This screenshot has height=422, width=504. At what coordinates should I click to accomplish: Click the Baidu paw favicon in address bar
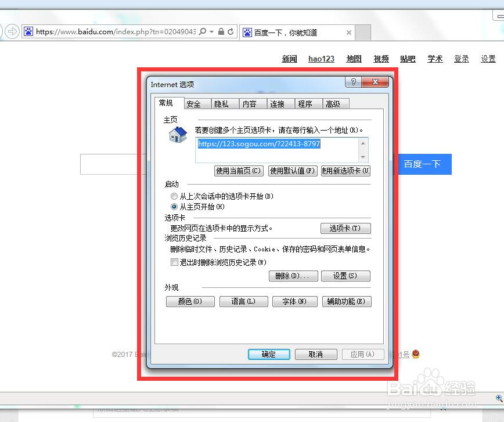click(28, 31)
